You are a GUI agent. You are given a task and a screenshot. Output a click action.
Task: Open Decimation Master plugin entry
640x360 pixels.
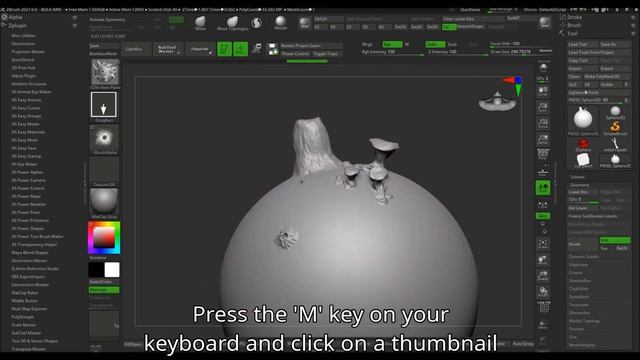click(29, 260)
